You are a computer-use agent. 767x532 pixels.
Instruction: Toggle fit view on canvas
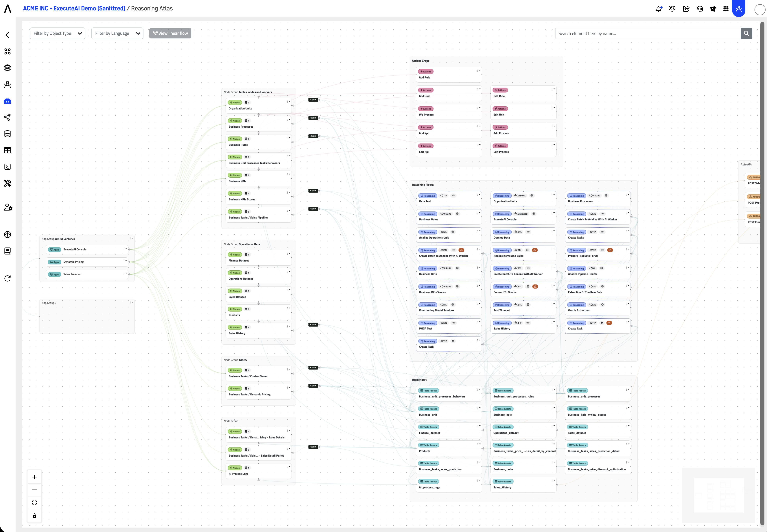click(x=34, y=503)
